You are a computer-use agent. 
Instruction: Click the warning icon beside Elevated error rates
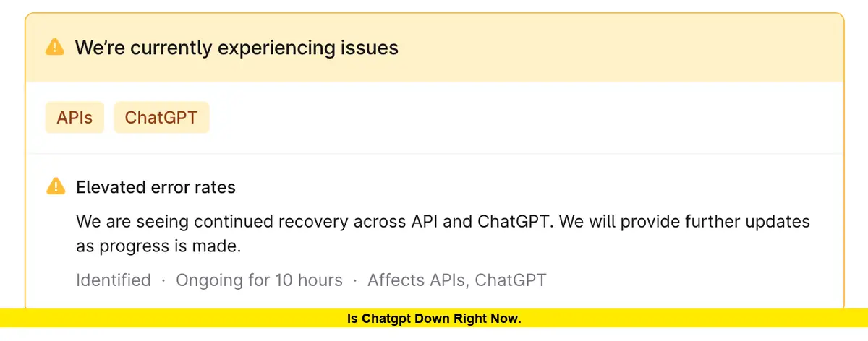pos(56,187)
